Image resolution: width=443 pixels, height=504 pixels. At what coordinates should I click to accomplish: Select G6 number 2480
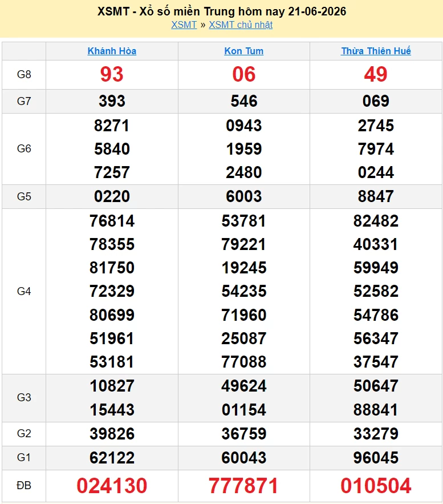point(244,172)
